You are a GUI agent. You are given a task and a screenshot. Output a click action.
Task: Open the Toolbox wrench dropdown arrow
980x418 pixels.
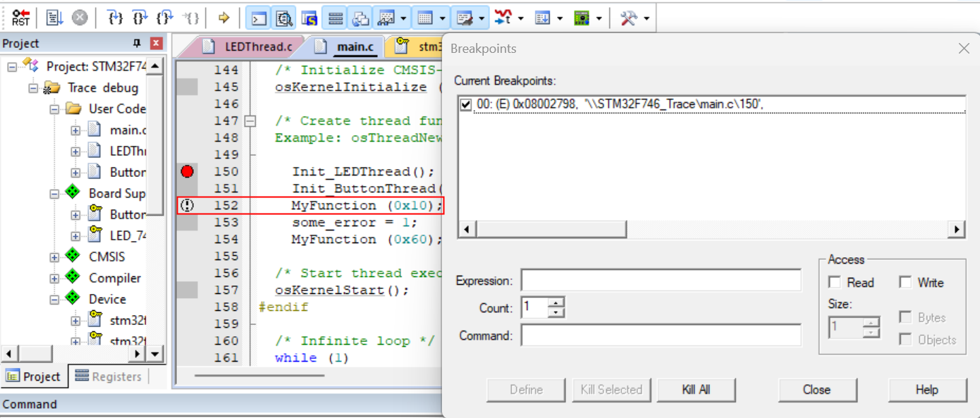pyautogui.click(x=647, y=18)
